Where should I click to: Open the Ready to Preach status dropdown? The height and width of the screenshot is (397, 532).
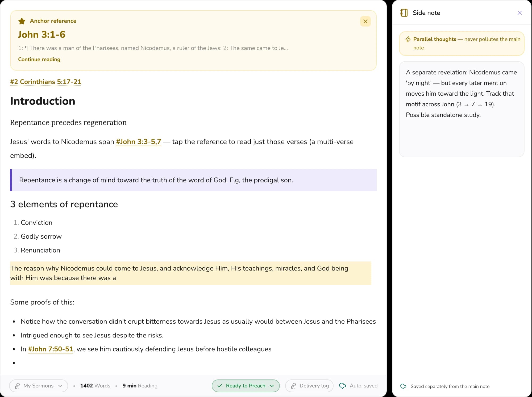tap(246, 386)
